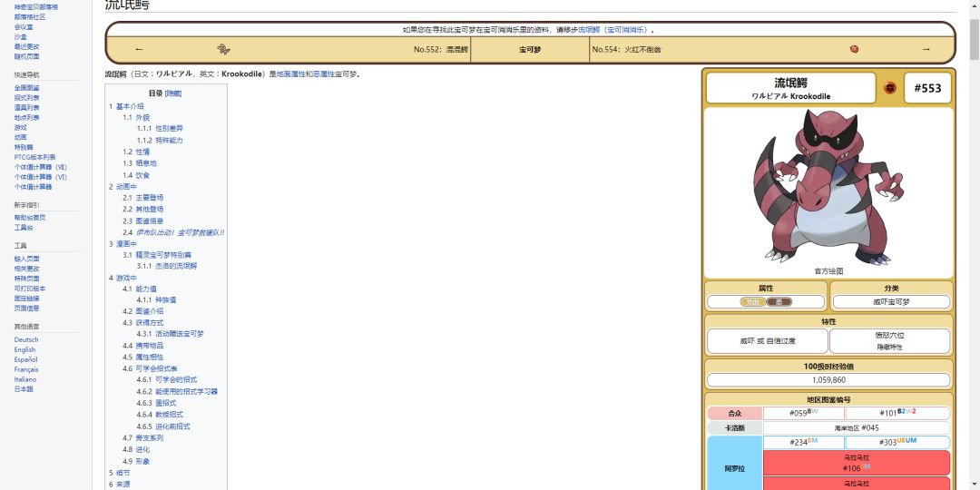Open the 恶属性 link in intro
Screen dimensions: 980x490
324,73
